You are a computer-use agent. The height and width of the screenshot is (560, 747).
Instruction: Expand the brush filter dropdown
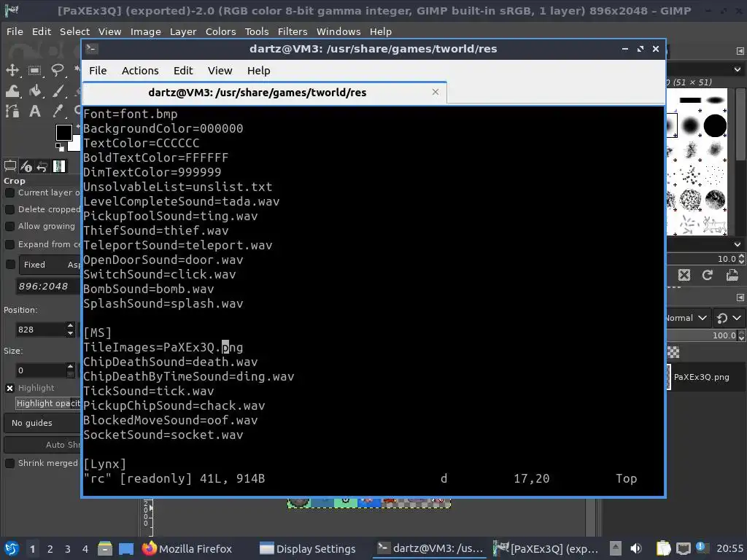[x=737, y=69]
